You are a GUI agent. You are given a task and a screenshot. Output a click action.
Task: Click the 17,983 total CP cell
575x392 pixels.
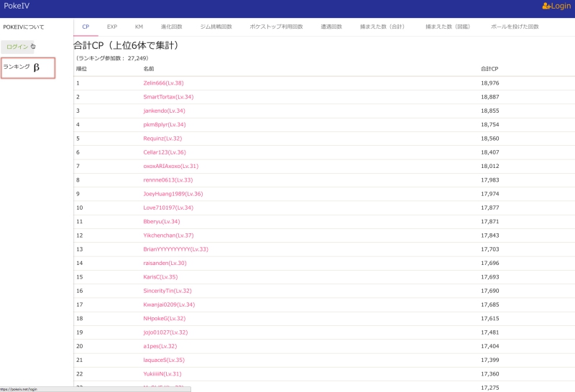point(490,180)
